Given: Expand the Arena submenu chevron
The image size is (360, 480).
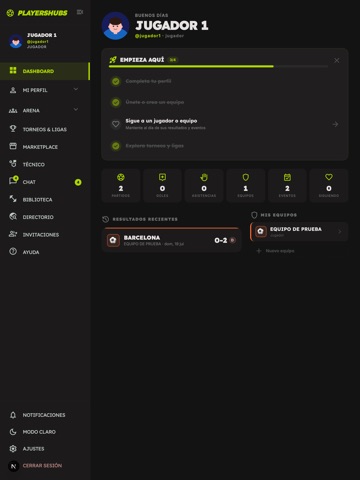Looking at the screenshot, I should pos(76,109).
